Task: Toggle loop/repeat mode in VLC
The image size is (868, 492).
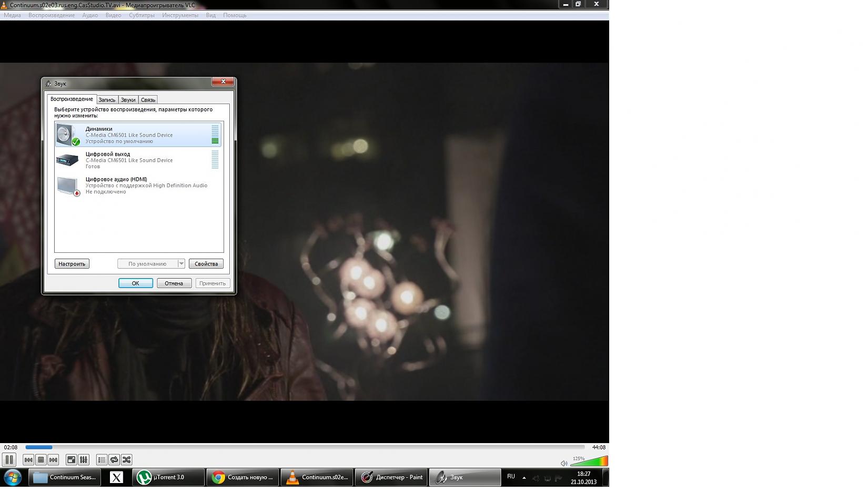Action: (x=114, y=459)
